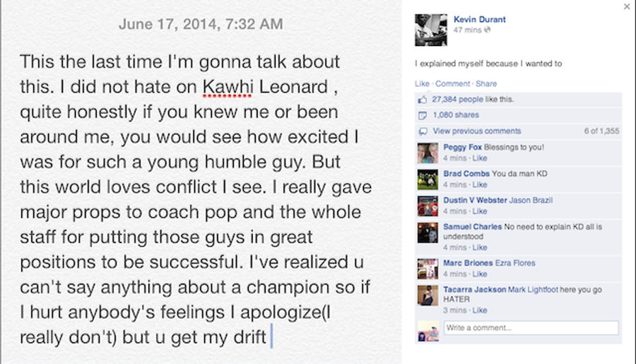This screenshot has height=364, width=636.
Task: View previous comments
Action: coord(476,131)
